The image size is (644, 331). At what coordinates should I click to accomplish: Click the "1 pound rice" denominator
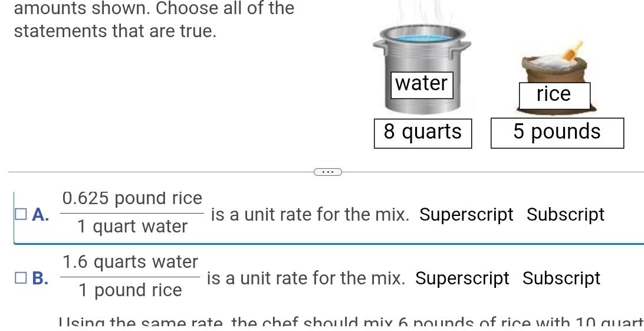tap(130, 290)
